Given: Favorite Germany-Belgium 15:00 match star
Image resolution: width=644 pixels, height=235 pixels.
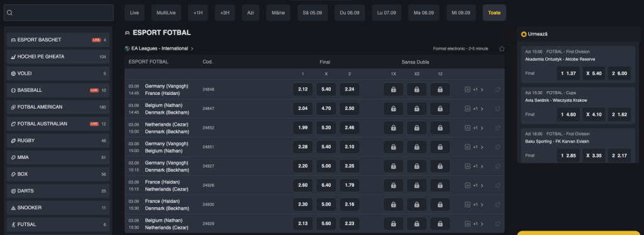Looking at the screenshot, I should click(x=497, y=147).
